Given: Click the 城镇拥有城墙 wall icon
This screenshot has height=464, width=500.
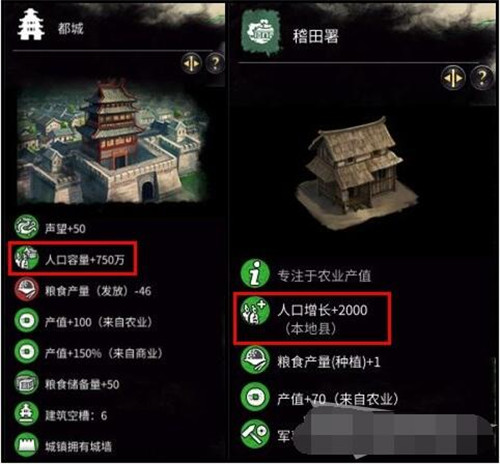Looking at the screenshot, I should (26, 445).
